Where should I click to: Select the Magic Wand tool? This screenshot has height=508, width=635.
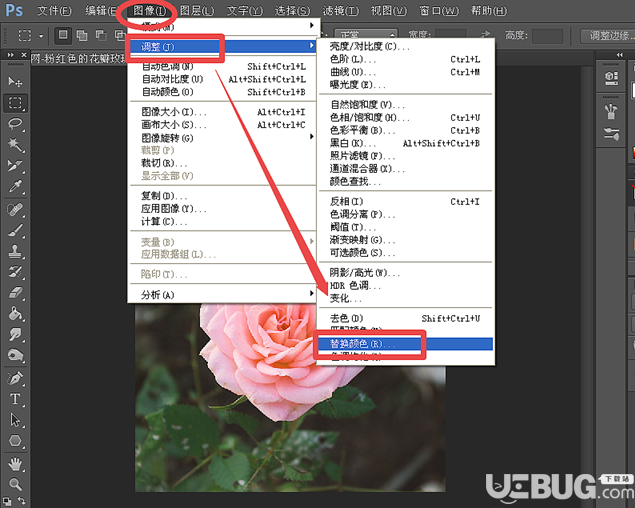[15, 145]
